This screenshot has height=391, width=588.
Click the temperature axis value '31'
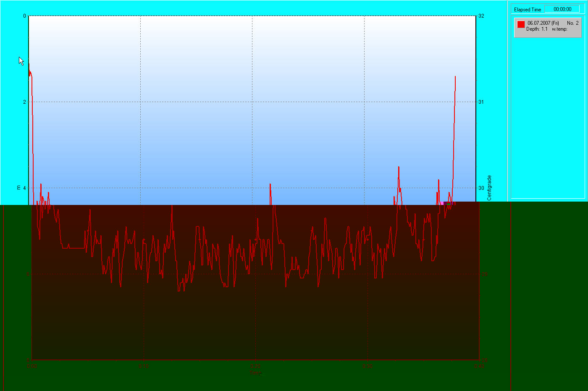click(481, 102)
